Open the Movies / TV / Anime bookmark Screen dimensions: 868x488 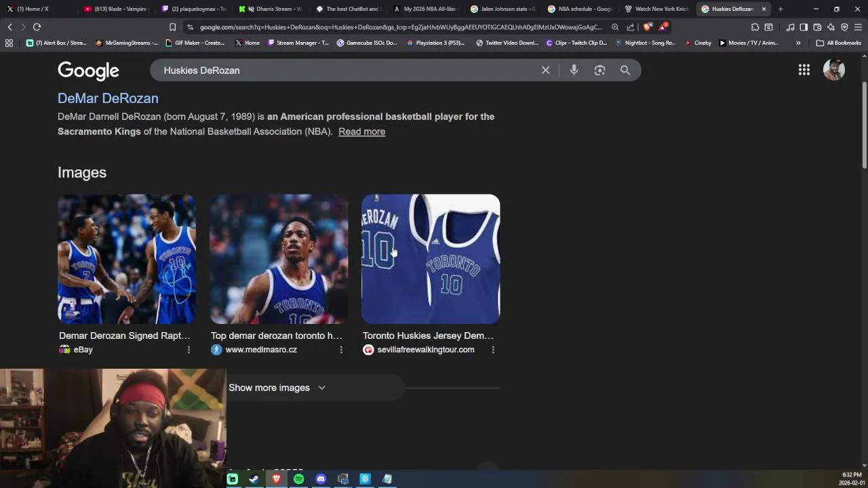click(x=749, y=43)
